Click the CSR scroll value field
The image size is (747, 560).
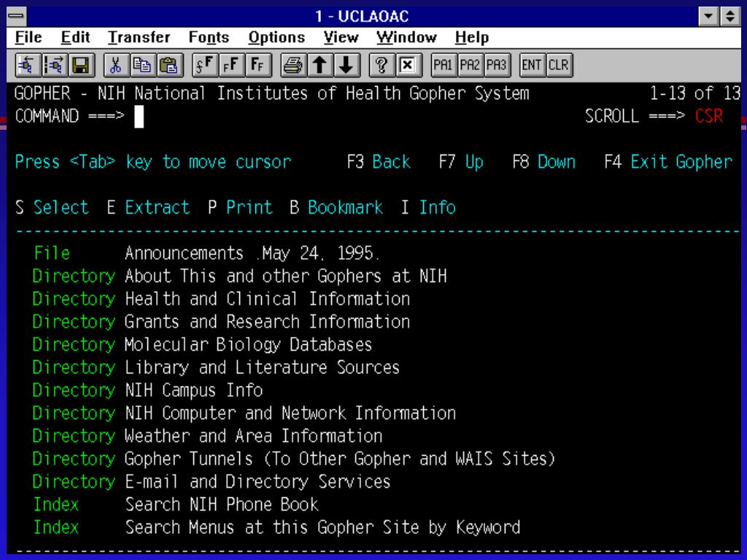click(709, 116)
